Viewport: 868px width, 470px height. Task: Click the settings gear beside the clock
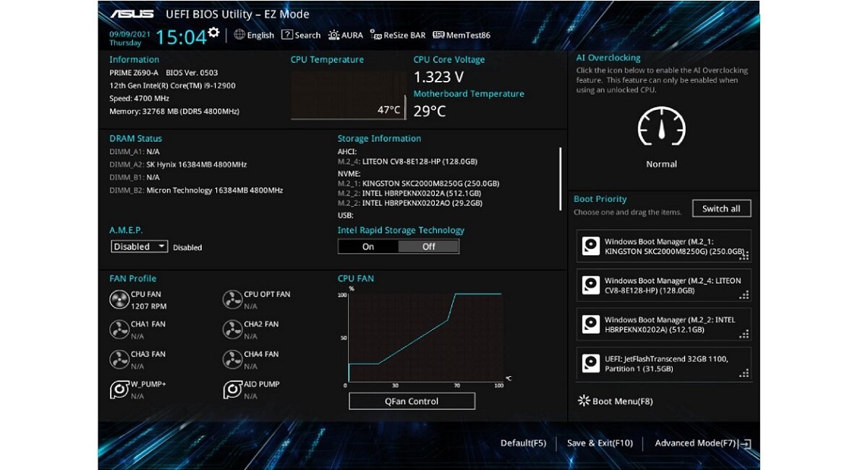tap(213, 31)
